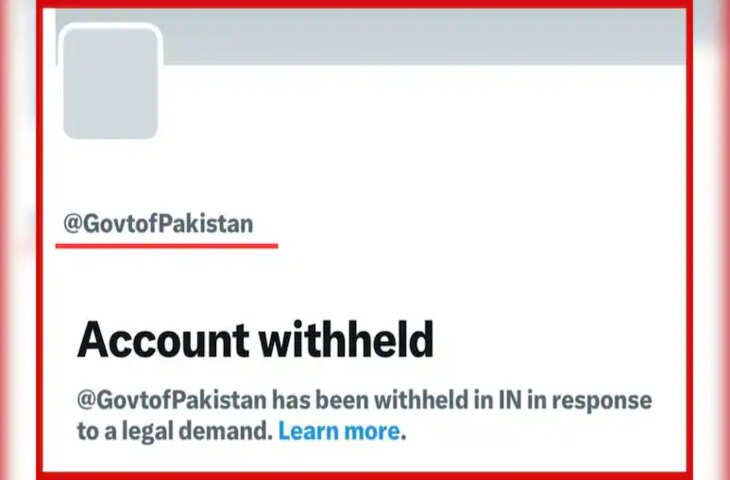This screenshot has height=480, width=730.
Task: Click the Account withheld heading
Action: [x=255, y=339]
